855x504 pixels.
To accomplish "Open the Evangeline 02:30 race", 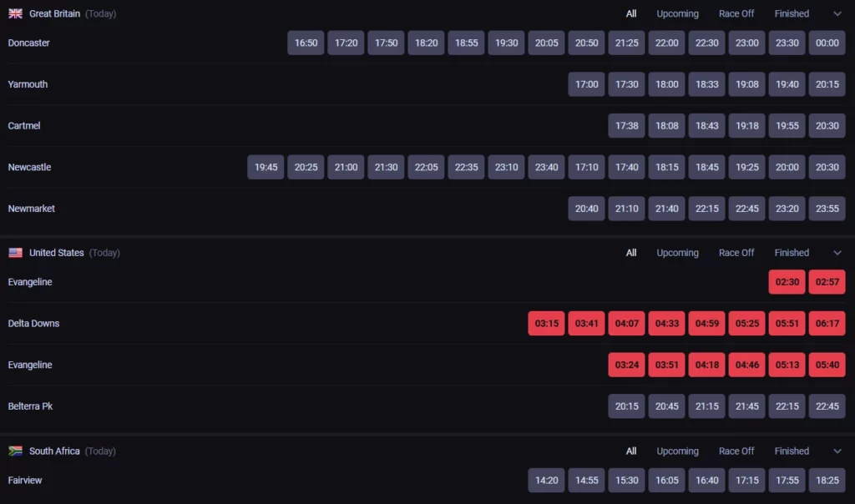I will tap(787, 282).
